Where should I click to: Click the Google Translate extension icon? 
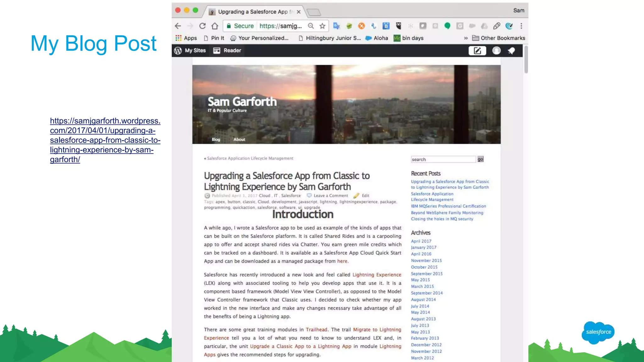click(x=336, y=26)
